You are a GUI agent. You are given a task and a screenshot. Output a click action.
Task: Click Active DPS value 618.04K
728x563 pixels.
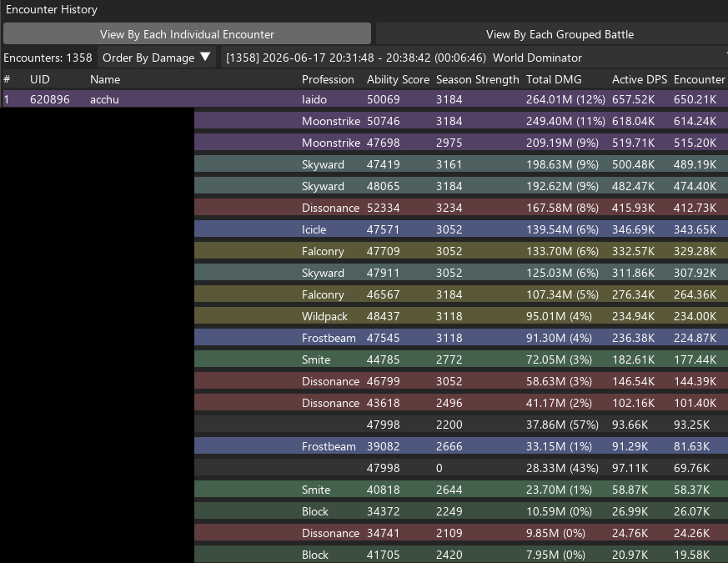633,121
